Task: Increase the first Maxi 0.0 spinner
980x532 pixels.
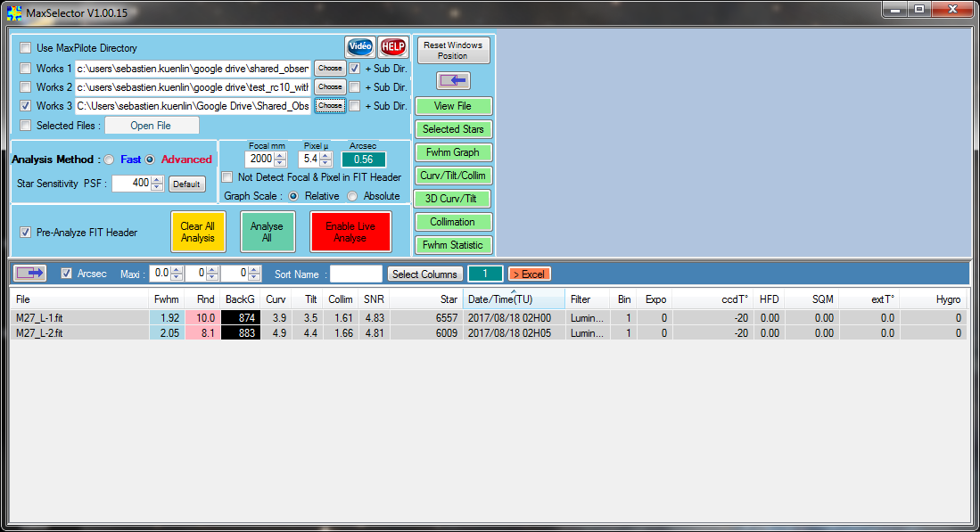Action: point(177,270)
